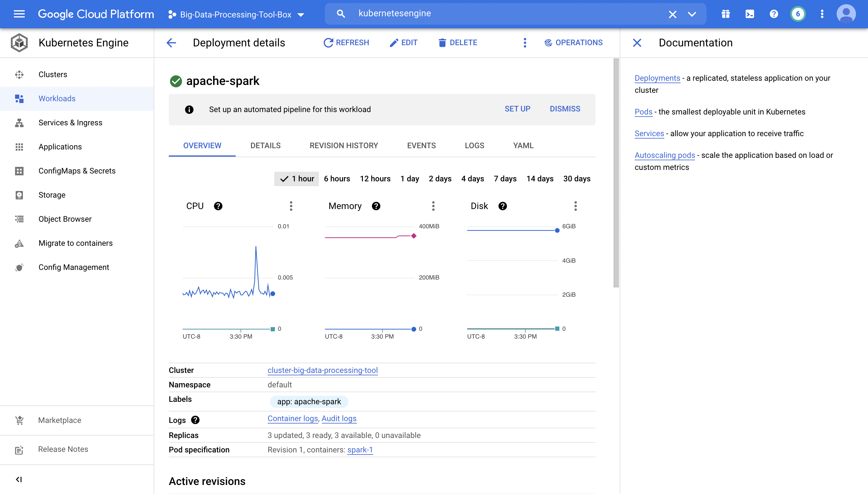868x494 pixels.
Task: Click the Memory chart data point marker
Action: [x=414, y=236]
